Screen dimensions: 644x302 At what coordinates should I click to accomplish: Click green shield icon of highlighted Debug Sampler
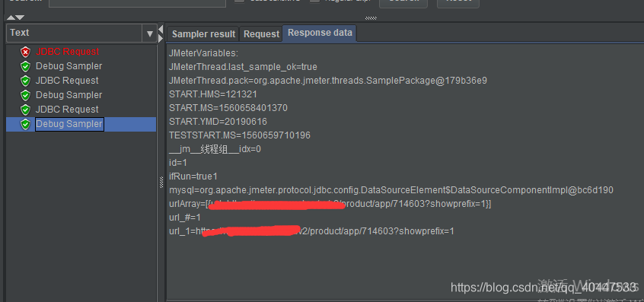(x=25, y=124)
